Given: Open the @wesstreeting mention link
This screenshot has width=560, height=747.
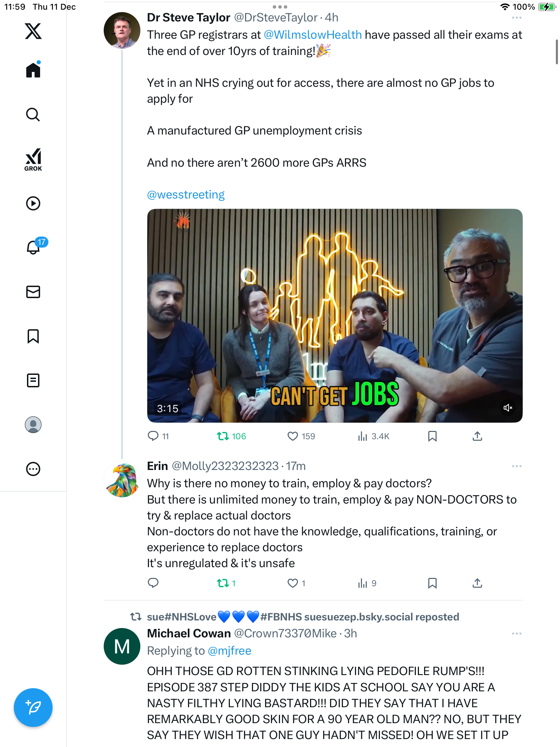Looking at the screenshot, I should 186,195.
